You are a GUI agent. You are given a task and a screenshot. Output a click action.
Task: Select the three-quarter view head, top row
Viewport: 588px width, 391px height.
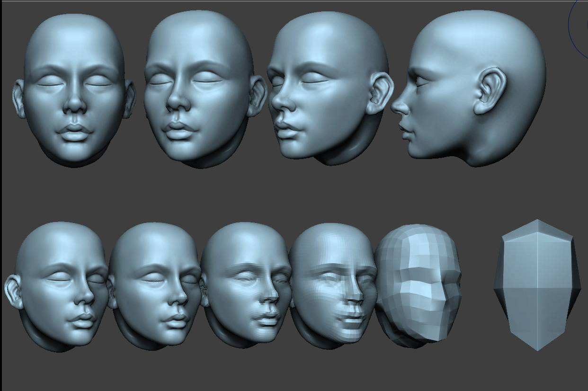330,88
